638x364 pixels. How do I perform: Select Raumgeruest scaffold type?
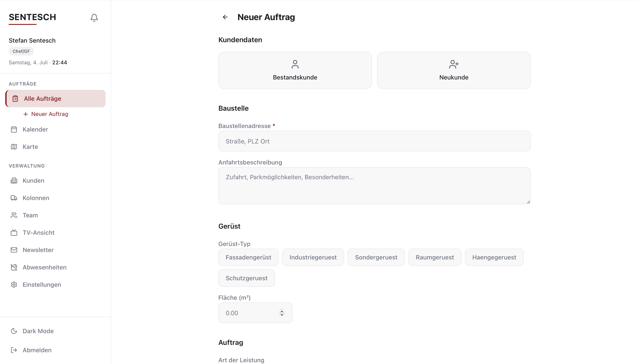coord(435,257)
